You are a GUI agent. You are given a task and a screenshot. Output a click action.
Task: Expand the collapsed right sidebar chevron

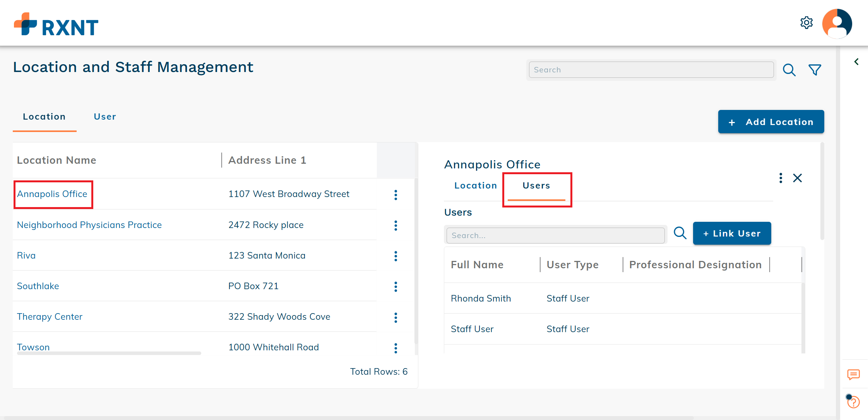[x=856, y=62]
